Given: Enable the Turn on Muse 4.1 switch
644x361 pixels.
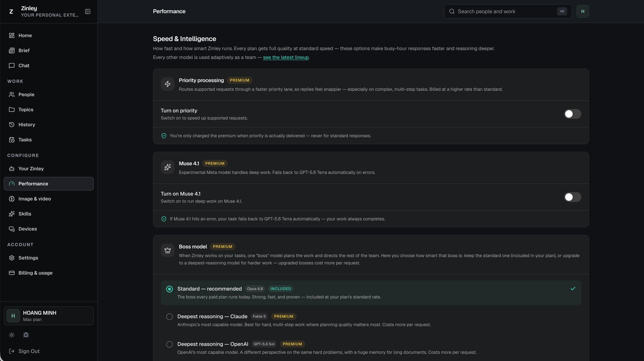Looking at the screenshot, I should [x=573, y=197].
